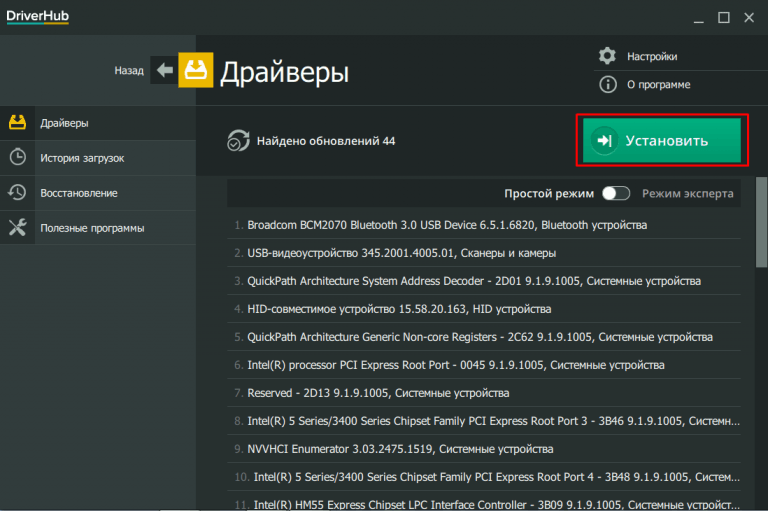768x511 pixels.
Task: Open settings via the gear icon
Action: coord(607,56)
